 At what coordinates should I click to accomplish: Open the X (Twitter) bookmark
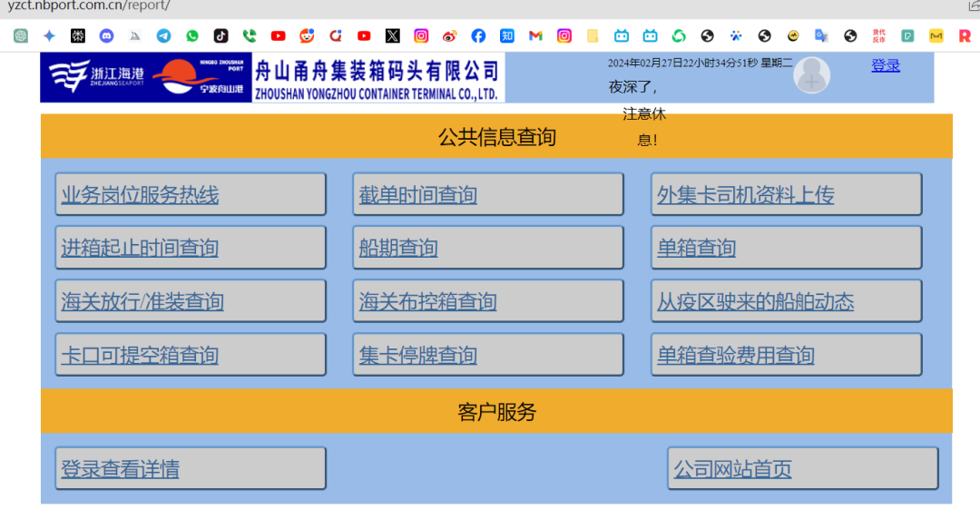point(392,36)
